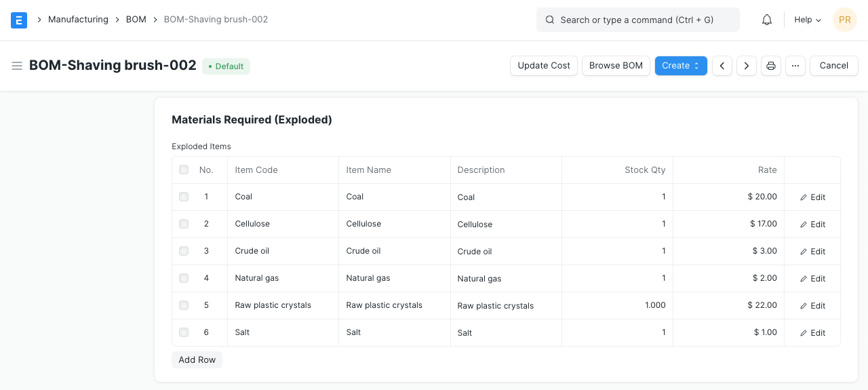Expand the Create dropdown button
Screen dimensions: 868x390
tap(681, 66)
